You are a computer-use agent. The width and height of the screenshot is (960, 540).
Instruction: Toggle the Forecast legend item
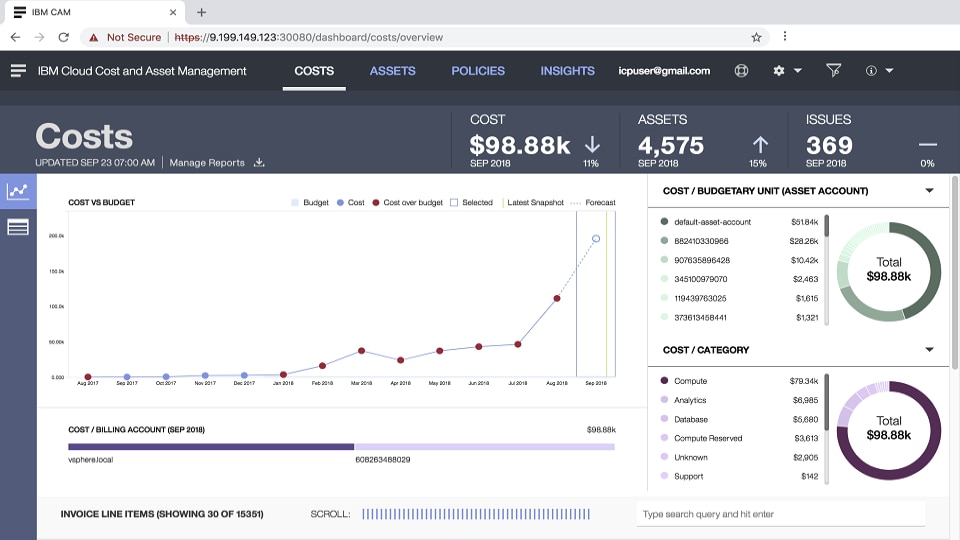coord(593,203)
